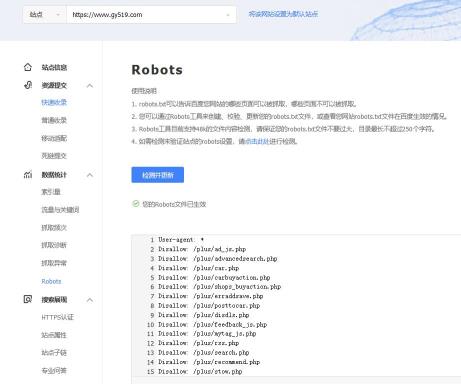Click the 'User-agent: *' line
Image resolution: width=461 pixels, height=384 pixels.
[181, 240]
